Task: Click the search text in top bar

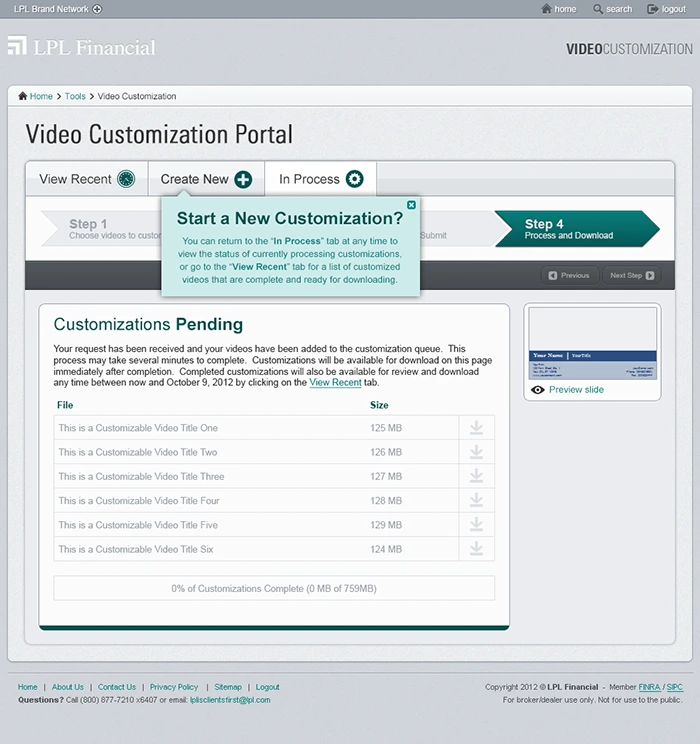Action: tap(619, 9)
